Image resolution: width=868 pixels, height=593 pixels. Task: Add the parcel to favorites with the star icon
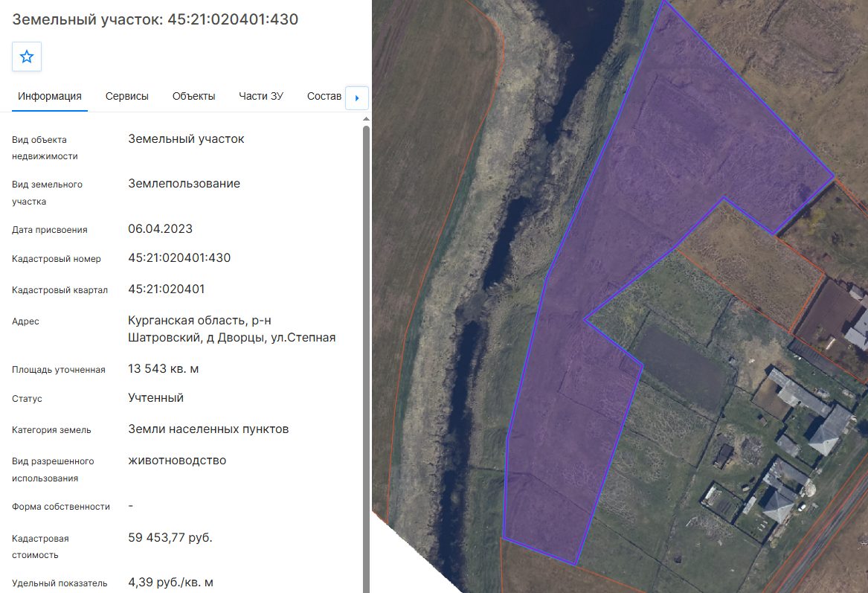27,57
